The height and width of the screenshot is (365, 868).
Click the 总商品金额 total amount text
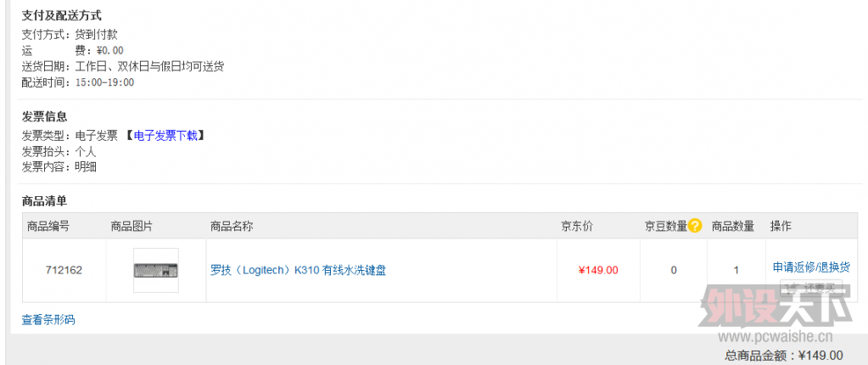[784, 356]
